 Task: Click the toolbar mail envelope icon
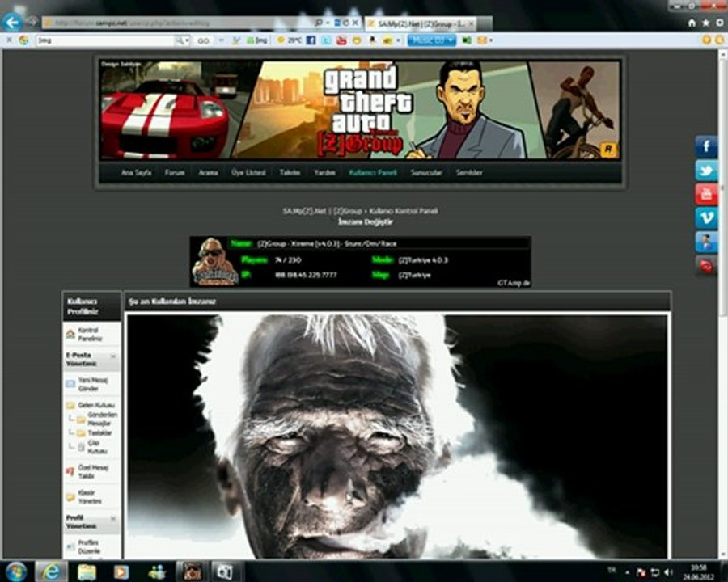(482, 40)
